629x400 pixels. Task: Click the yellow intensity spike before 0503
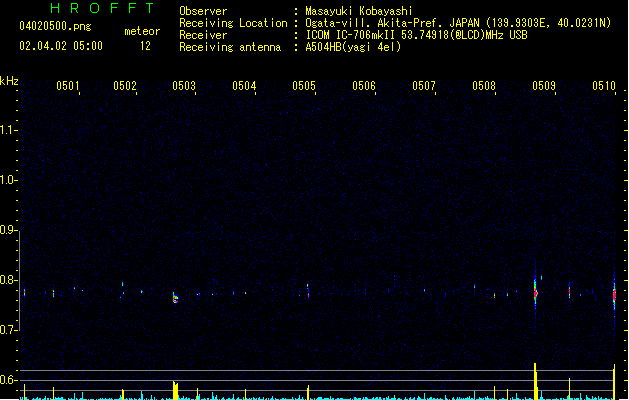[175, 390]
